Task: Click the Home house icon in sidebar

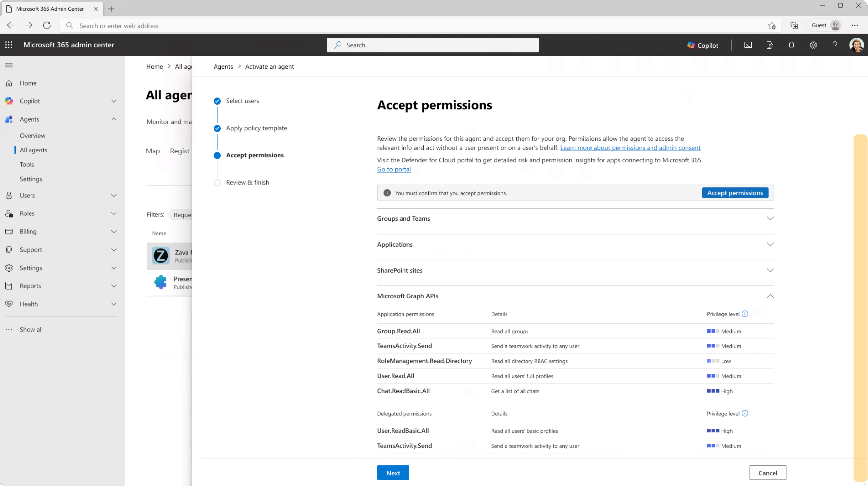Action: pos(9,83)
